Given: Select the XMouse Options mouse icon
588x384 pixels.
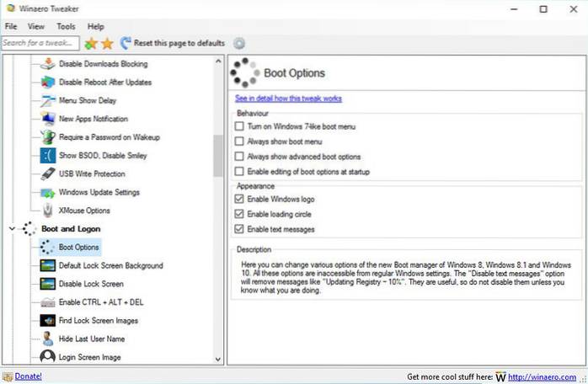Looking at the screenshot, I should pos(47,210).
